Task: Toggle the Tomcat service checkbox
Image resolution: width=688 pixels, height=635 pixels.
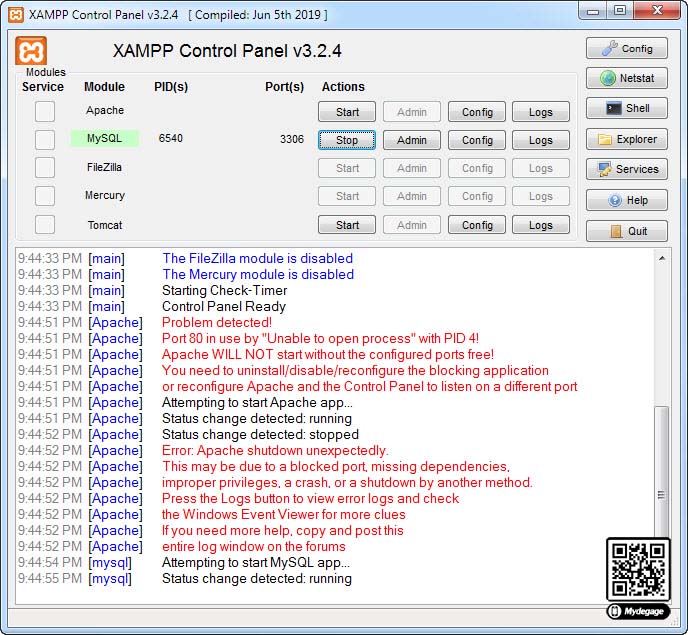Action: [45, 225]
